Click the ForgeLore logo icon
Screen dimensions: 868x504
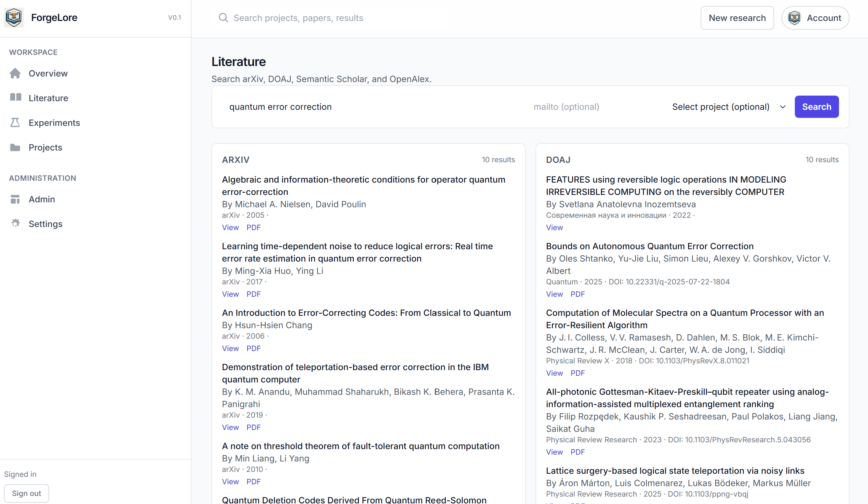[14, 18]
